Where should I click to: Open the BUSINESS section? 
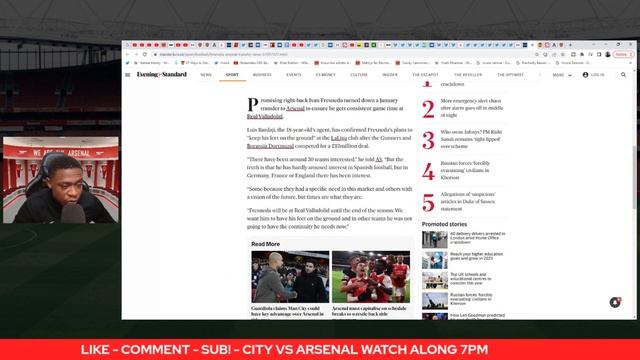click(262, 75)
